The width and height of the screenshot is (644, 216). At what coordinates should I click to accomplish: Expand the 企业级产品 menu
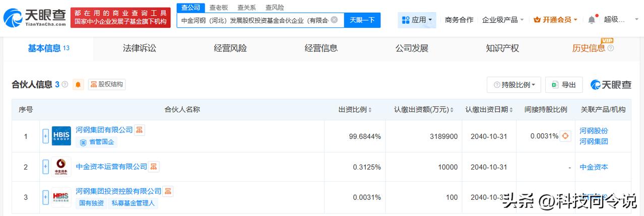pos(503,20)
